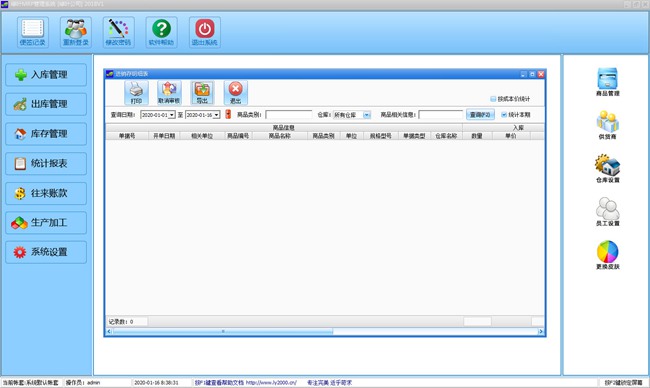The height and width of the screenshot is (388, 650).
Task: Click the 商品类别 input field
Action: click(289, 115)
